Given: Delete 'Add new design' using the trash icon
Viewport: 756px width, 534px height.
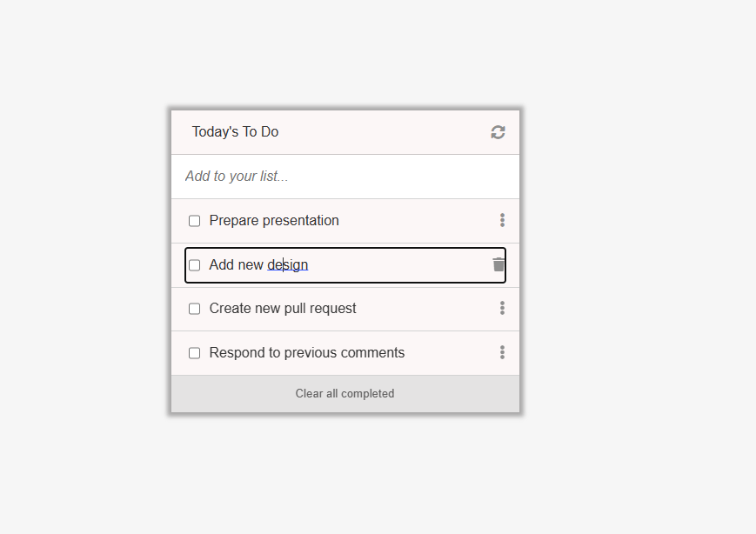Looking at the screenshot, I should tap(498, 264).
